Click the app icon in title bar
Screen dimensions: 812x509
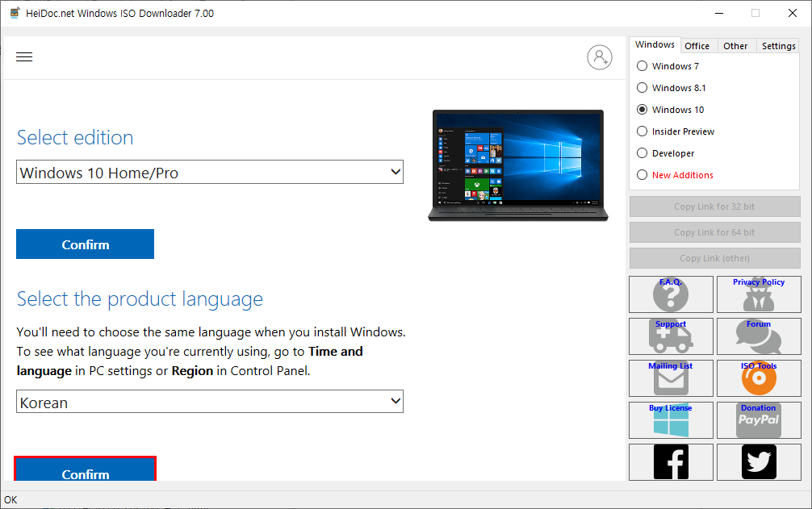click(15, 13)
